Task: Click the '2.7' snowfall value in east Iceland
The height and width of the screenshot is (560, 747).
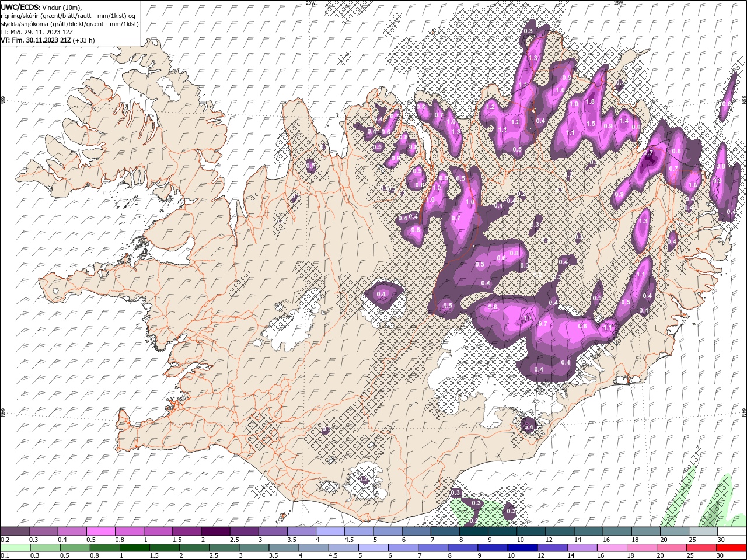Action: [650, 153]
